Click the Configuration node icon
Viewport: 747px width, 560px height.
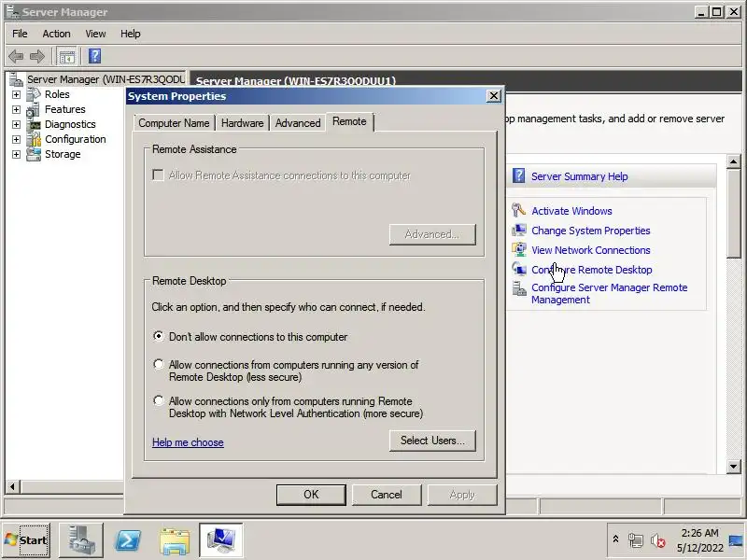[34, 139]
